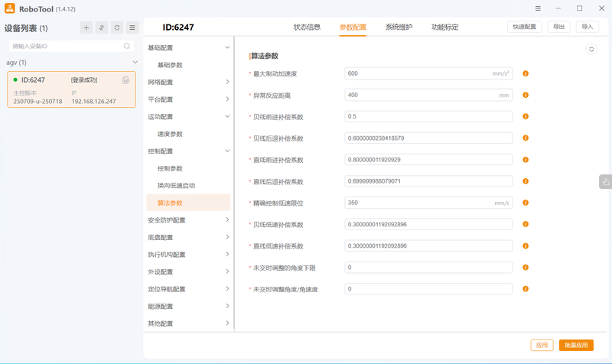Click the sort devices icon
Screen dimensions: 612x364
coord(102,28)
